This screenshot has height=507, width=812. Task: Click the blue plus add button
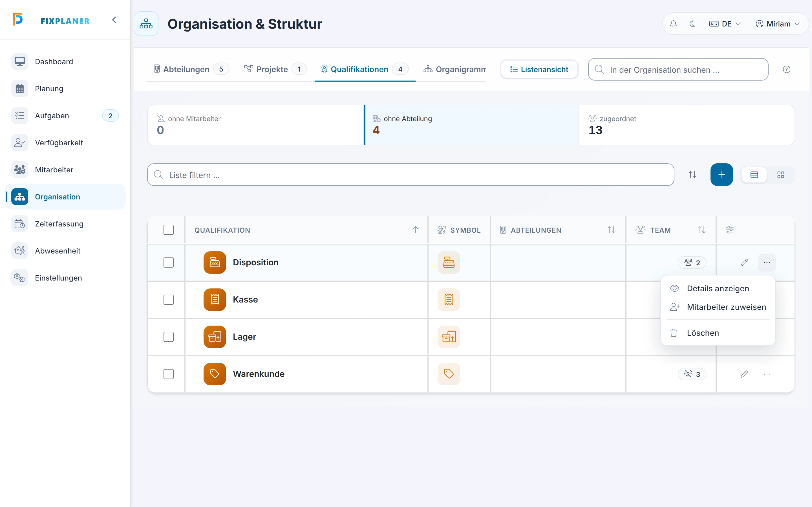[x=721, y=175]
